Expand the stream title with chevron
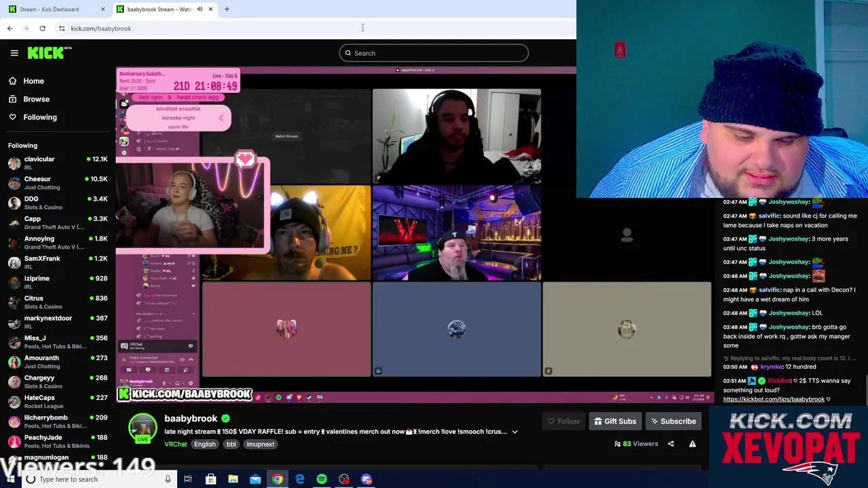Viewport: 868px width, 488px height. [x=515, y=432]
